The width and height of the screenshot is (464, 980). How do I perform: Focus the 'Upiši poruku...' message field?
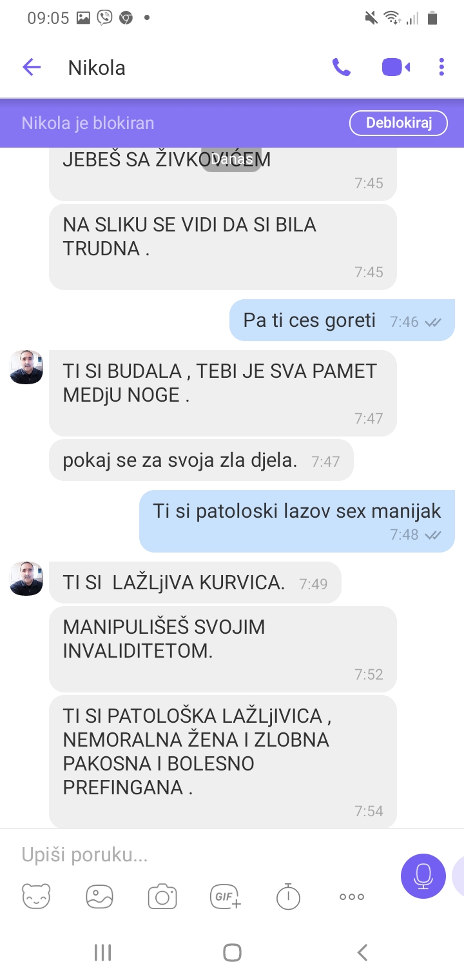[200, 855]
